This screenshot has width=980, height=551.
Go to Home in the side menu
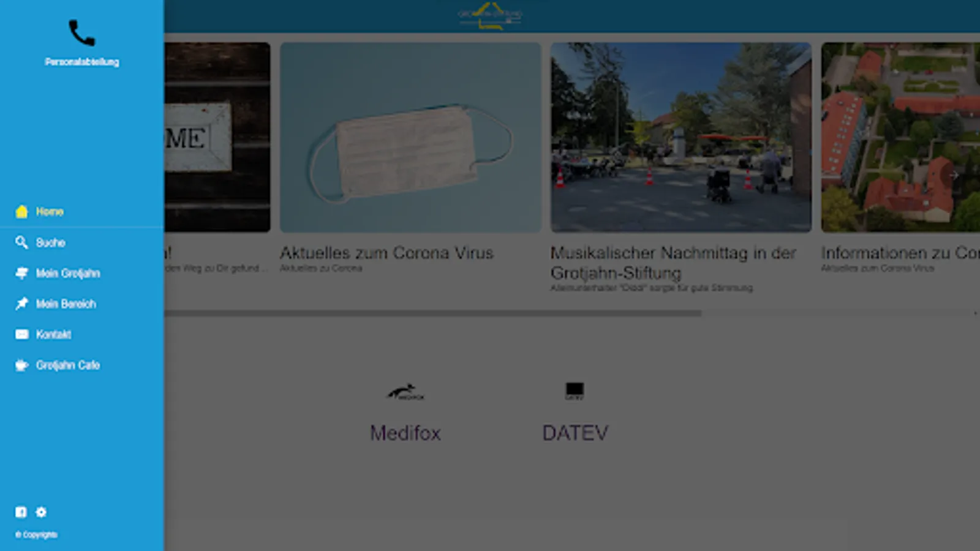[82, 211]
